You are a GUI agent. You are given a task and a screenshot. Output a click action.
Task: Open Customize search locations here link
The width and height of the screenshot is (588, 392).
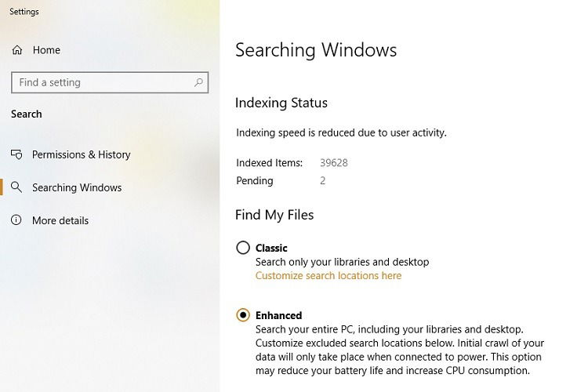[328, 275]
